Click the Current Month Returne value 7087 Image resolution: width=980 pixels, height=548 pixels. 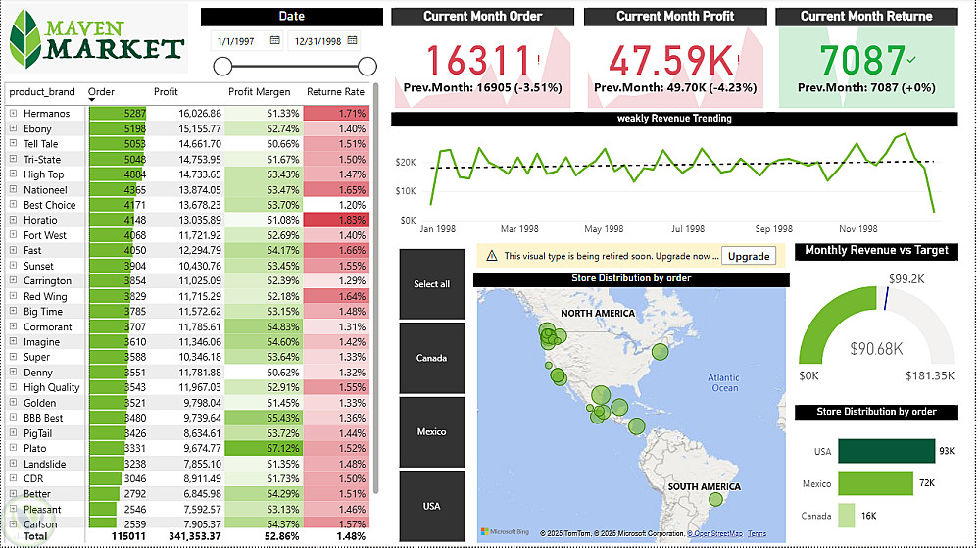[x=862, y=61]
